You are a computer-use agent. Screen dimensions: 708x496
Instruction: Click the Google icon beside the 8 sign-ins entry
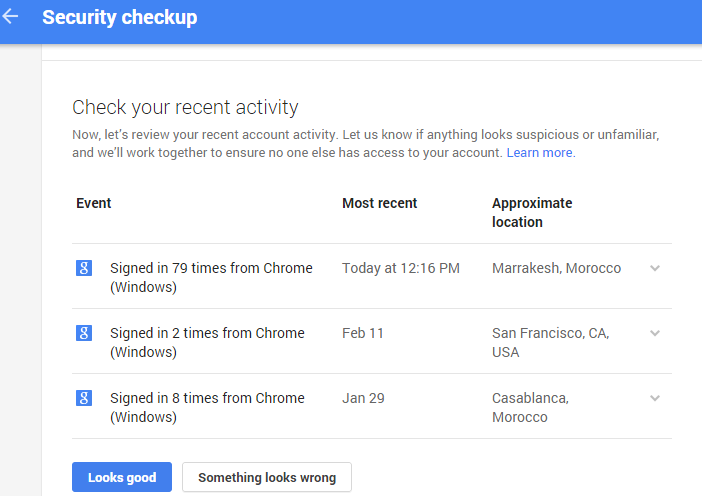(x=84, y=398)
